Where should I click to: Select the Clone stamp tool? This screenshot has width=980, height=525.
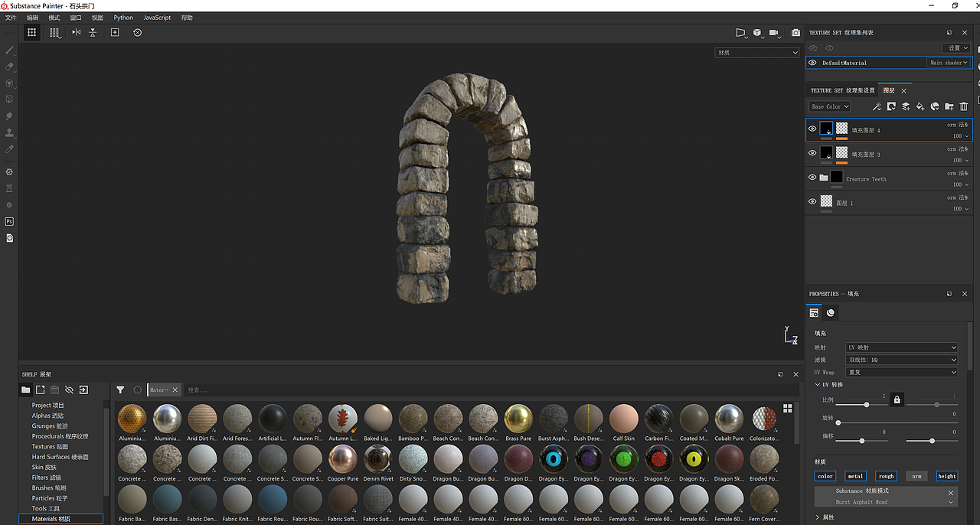tap(9, 133)
